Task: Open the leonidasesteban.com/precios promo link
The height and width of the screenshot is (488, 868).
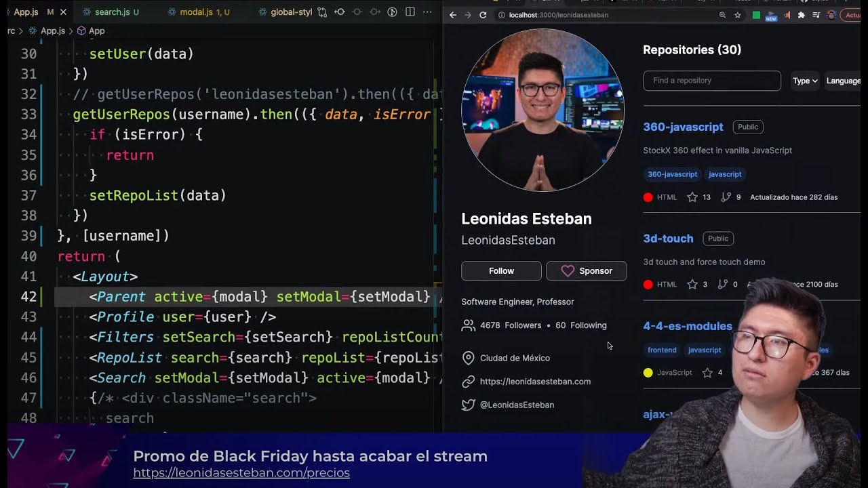Action: [x=241, y=472]
